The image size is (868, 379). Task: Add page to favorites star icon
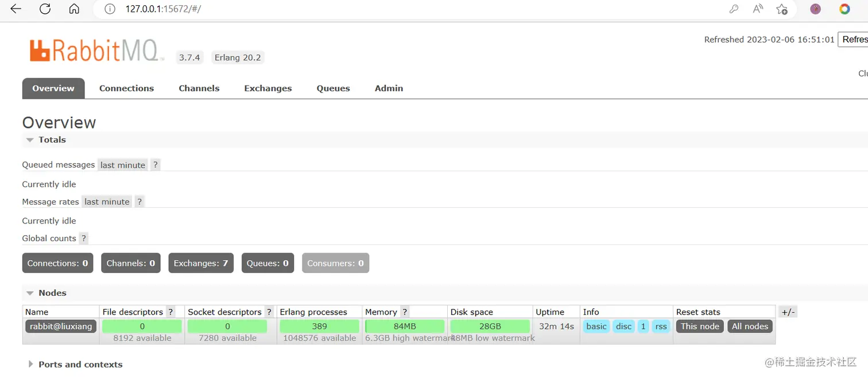coord(782,9)
